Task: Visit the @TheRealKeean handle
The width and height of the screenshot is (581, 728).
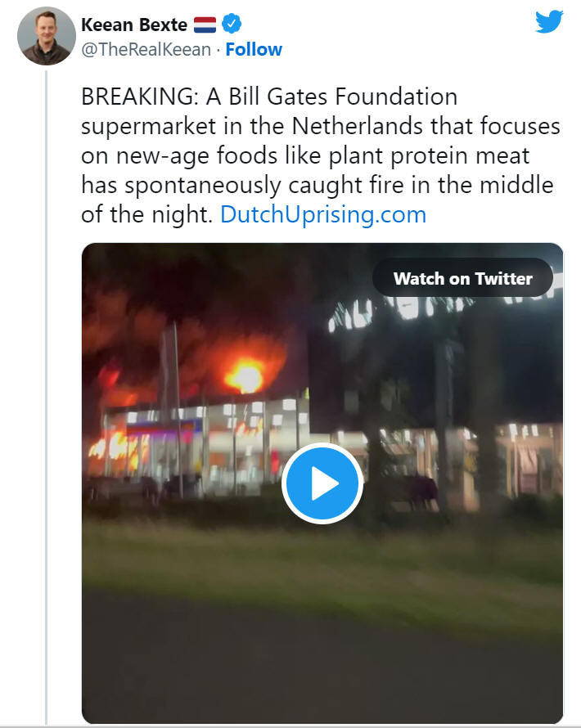Action: pos(146,49)
